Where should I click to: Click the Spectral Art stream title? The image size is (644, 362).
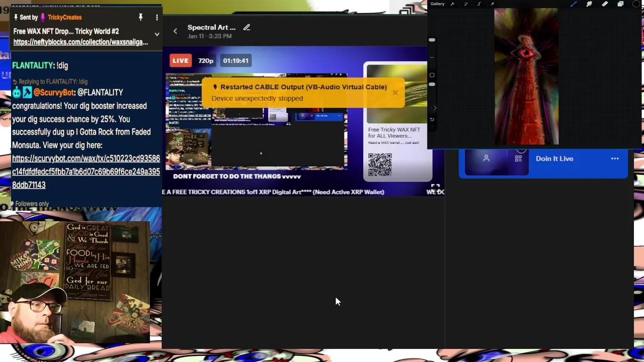[211, 27]
